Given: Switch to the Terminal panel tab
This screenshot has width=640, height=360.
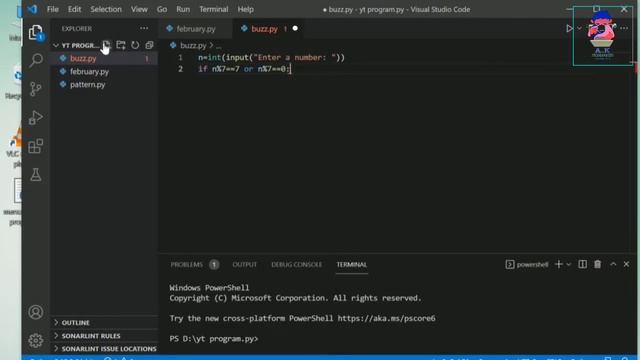Looking at the screenshot, I should (351, 264).
